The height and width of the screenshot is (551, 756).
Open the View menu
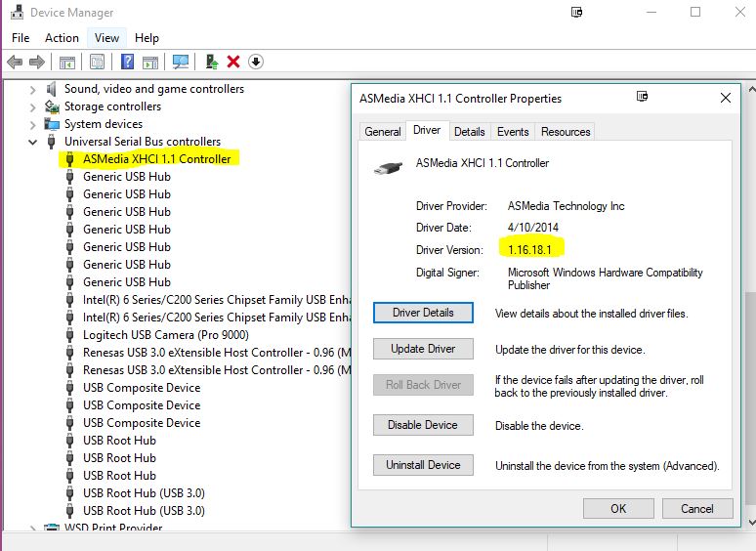click(106, 37)
